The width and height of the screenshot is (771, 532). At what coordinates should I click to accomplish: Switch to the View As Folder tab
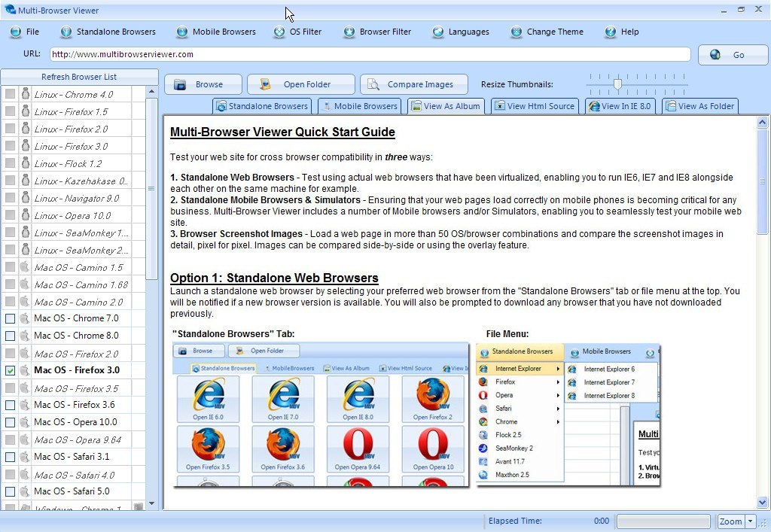click(x=700, y=106)
